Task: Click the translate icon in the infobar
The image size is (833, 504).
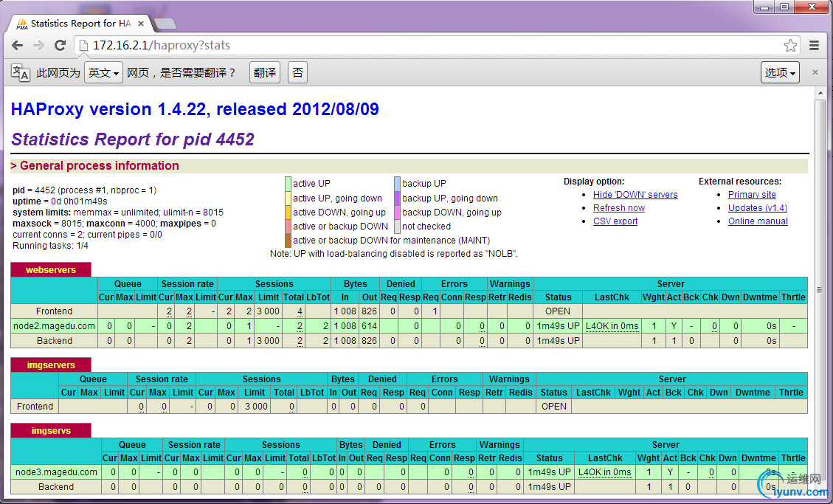Action: [x=21, y=72]
